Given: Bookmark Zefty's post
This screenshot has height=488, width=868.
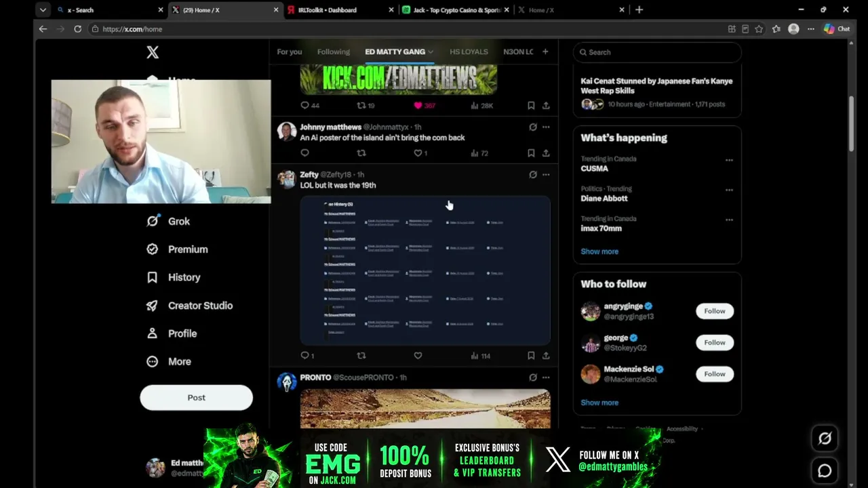Looking at the screenshot, I should pos(531,356).
